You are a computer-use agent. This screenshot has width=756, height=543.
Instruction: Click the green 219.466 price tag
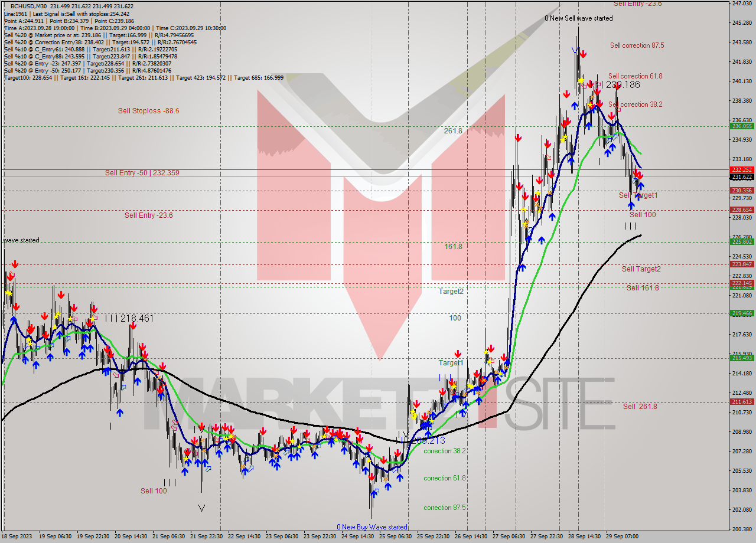(742, 313)
